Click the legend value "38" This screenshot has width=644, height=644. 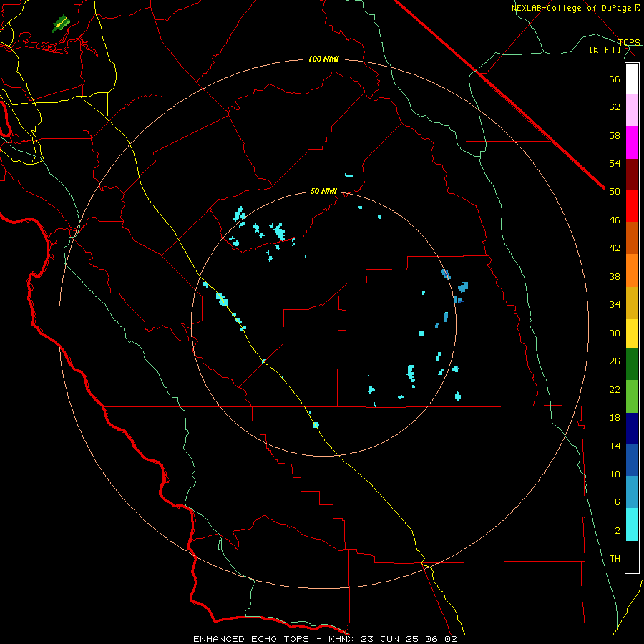pos(615,276)
